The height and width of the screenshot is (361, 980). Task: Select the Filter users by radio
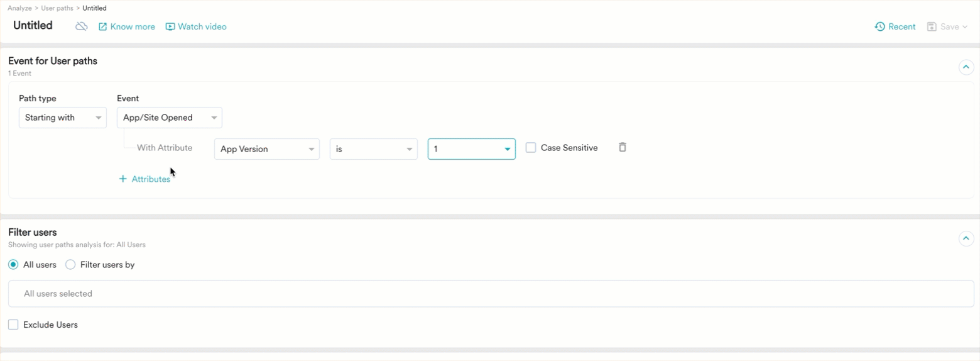tap(71, 265)
